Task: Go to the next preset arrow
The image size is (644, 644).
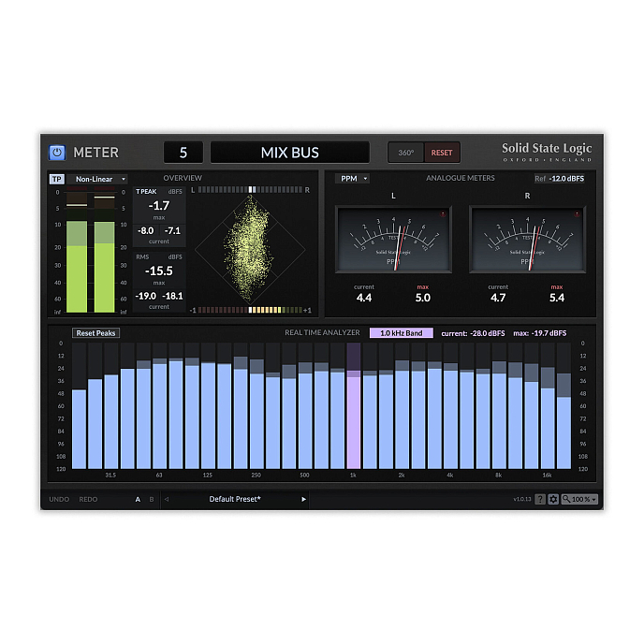Action: click(303, 500)
